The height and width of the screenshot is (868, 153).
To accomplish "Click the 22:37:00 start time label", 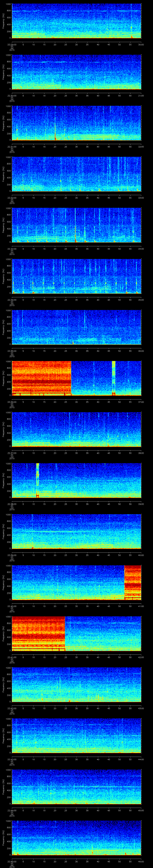I will point(12,453).
